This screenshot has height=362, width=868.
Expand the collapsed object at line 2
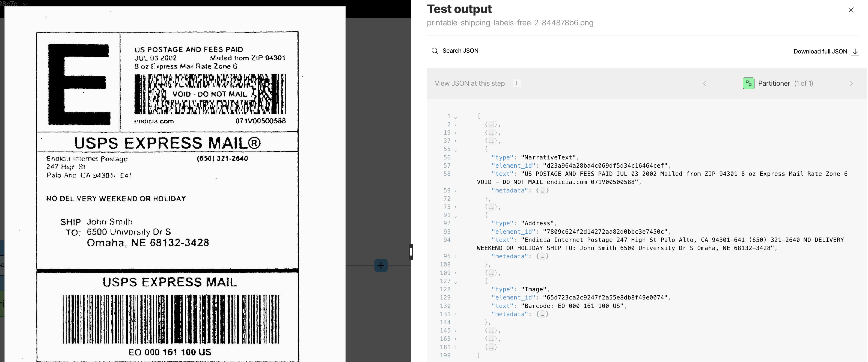(456, 125)
